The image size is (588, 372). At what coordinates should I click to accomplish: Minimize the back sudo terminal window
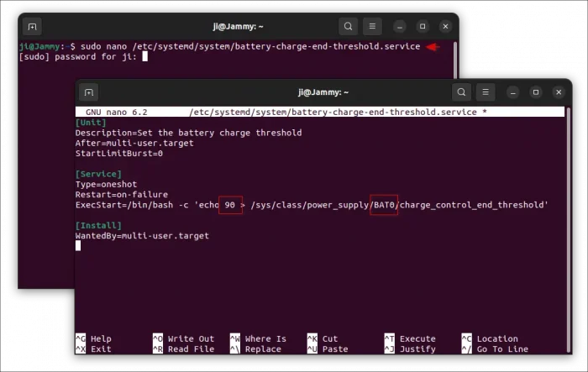[x=399, y=27]
